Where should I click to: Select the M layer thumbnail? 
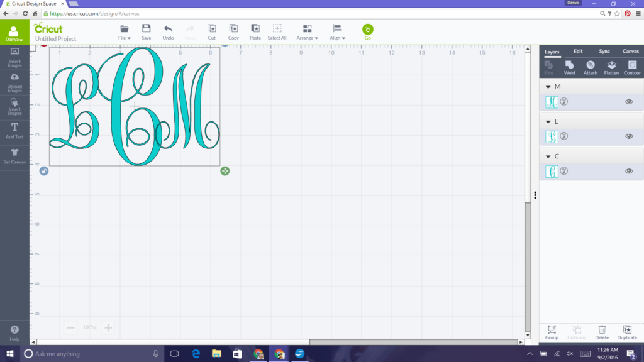(552, 102)
